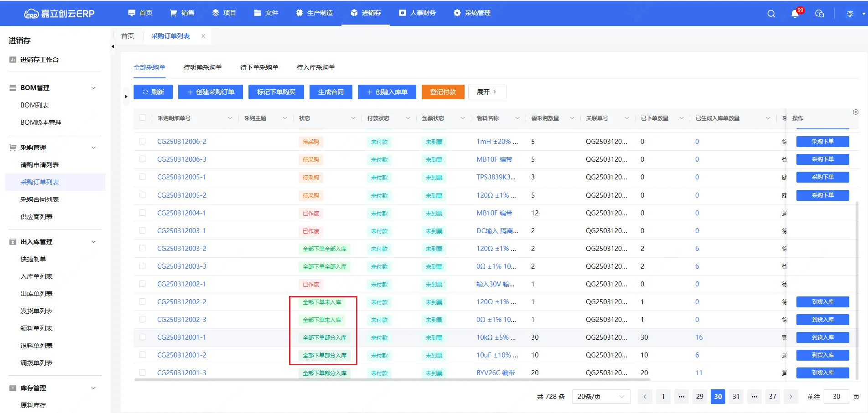The height and width of the screenshot is (413, 868).
Task: Collapse the left sidebar with arrow handle
Action: click(113, 46)
